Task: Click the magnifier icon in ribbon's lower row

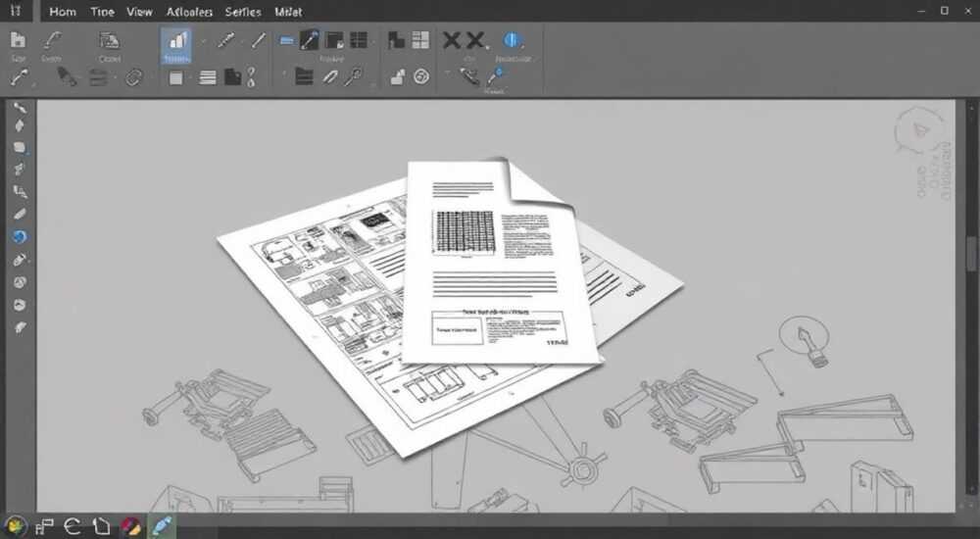Action: click(x=353, y=76)
